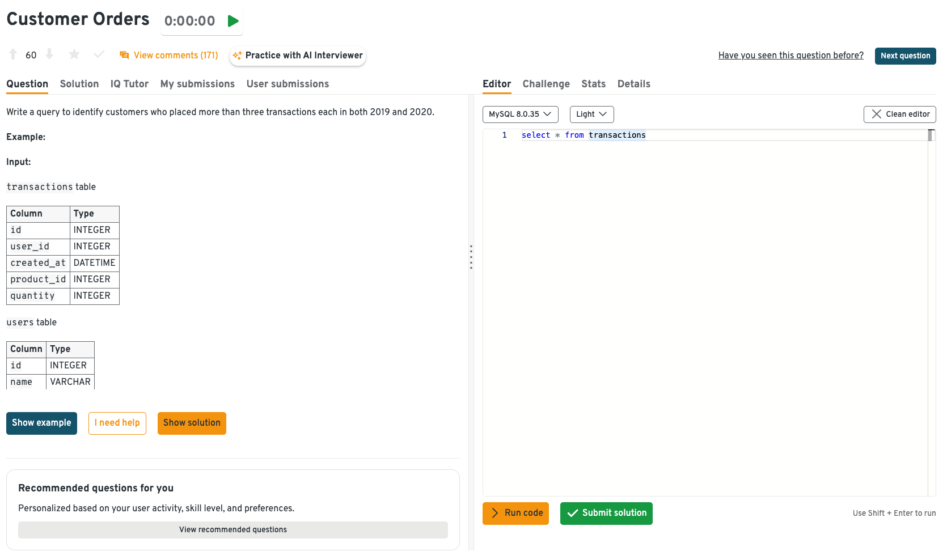Open the User submissions tab
The image size is (947, 560).
click(288, 84)
